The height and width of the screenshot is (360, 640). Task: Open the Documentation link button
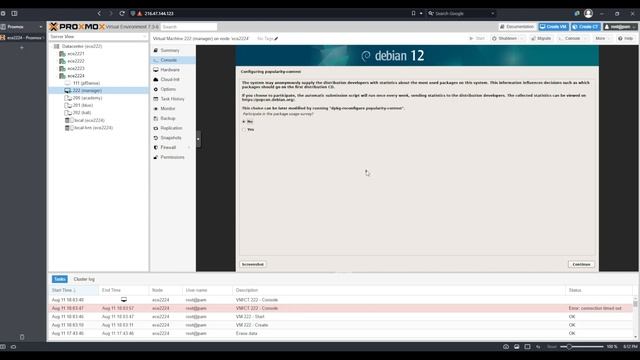[x=517, y=27]
